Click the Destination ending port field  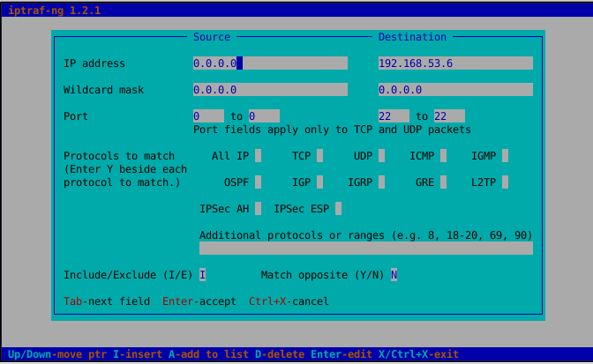[x=449, y=116]
